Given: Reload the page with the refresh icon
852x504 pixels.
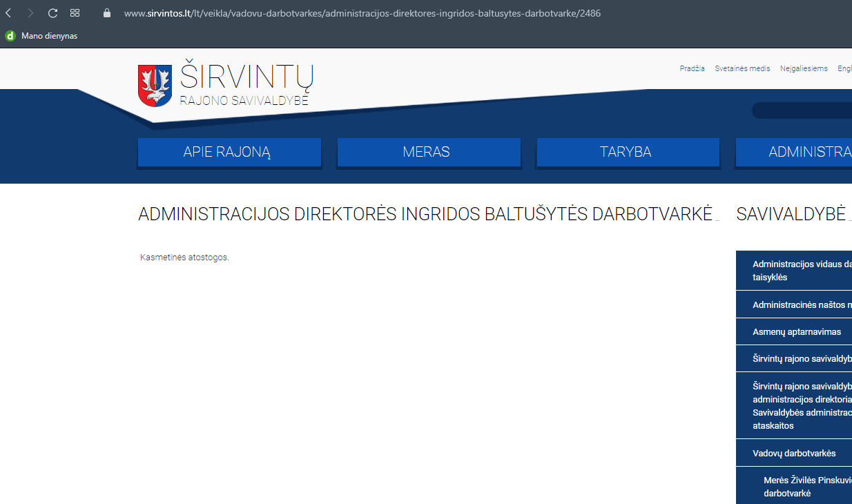Looking at the screenshot, I should point(52,13).
